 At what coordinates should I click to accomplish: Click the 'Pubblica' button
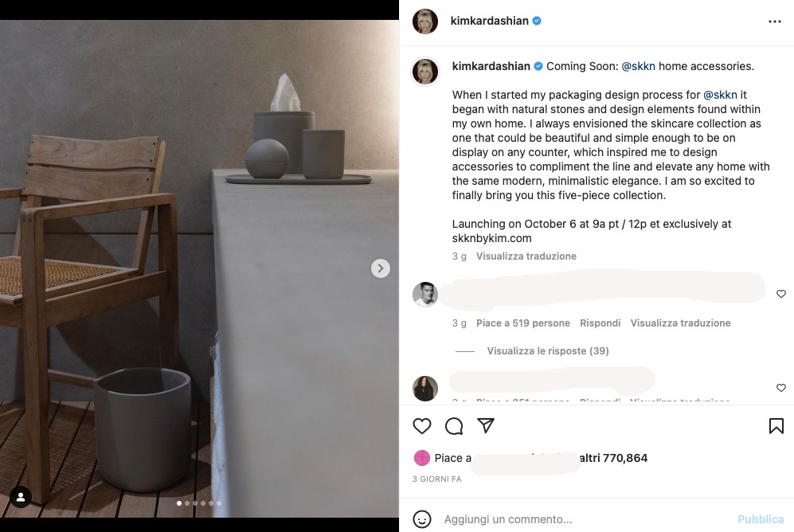click(x=761, y=518)
